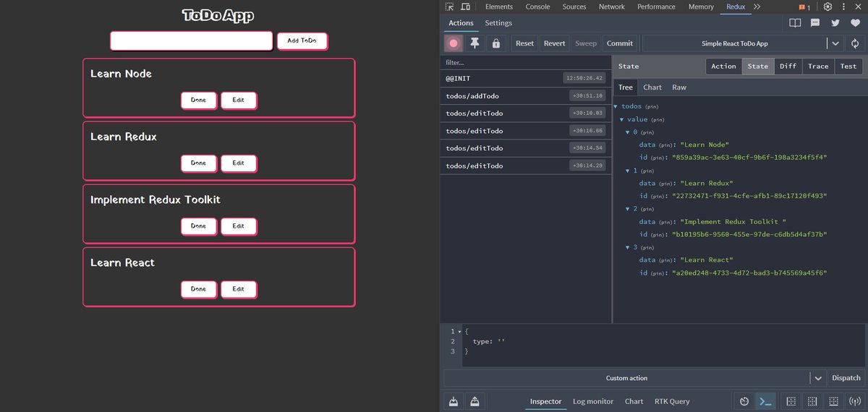The height and width of the screenshot is (412, 868).
Task: Collapse tree item 2
Action: (x=627, y=209)
